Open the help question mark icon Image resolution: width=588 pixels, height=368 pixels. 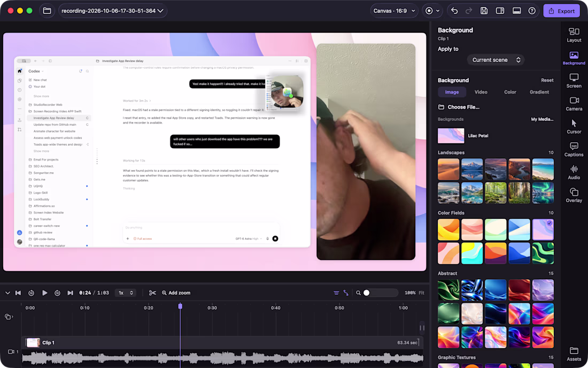coord(532,11)
